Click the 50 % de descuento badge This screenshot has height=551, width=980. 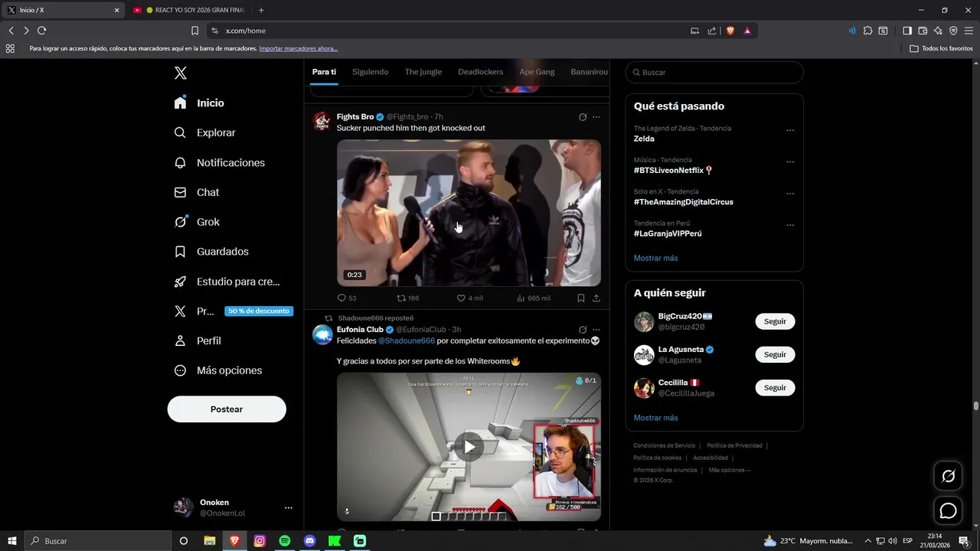pos(259,311)
